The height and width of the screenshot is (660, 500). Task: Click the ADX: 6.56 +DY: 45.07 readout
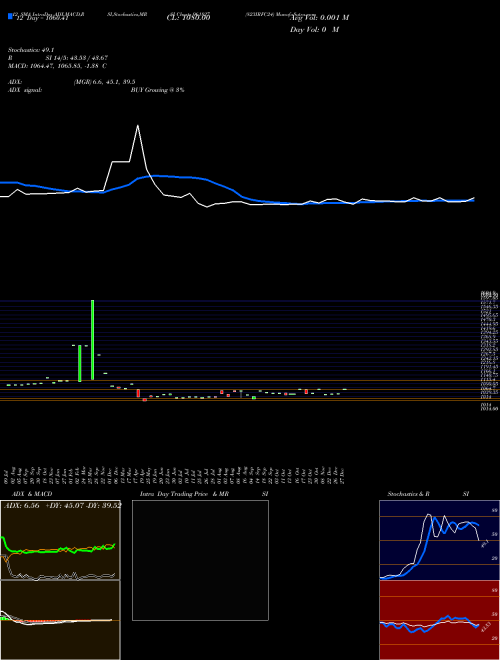62,506
